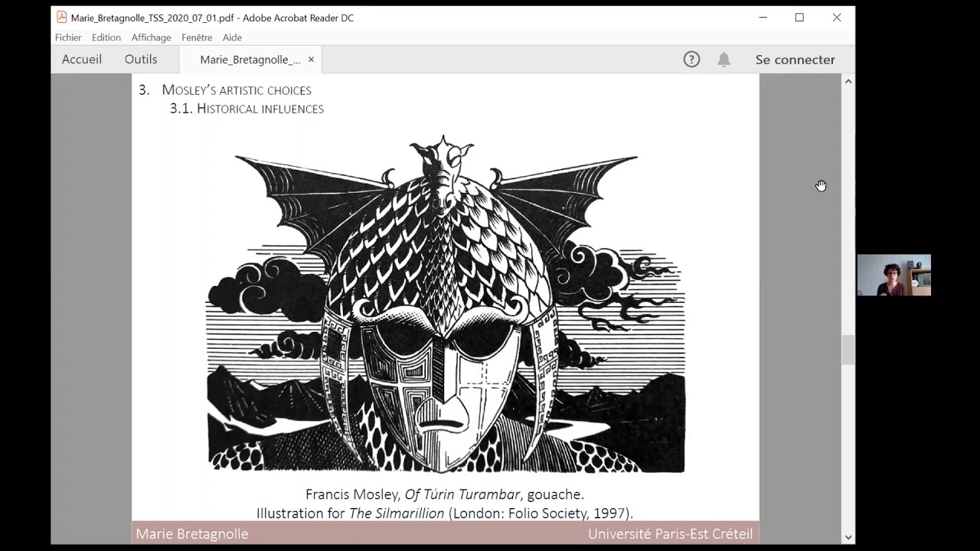Switch to the Accueil tab
Viewport: 980px width, 551px height.
(x=82, y=59)
